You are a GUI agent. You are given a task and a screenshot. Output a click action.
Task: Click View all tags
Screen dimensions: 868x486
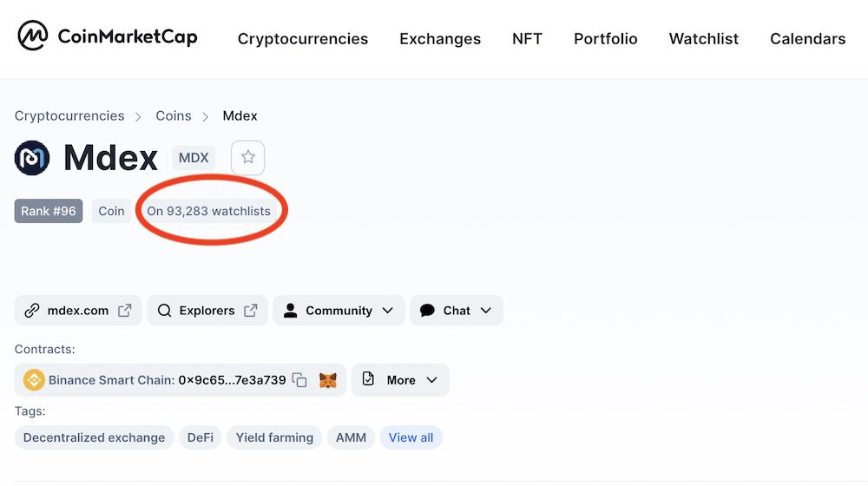411,437
